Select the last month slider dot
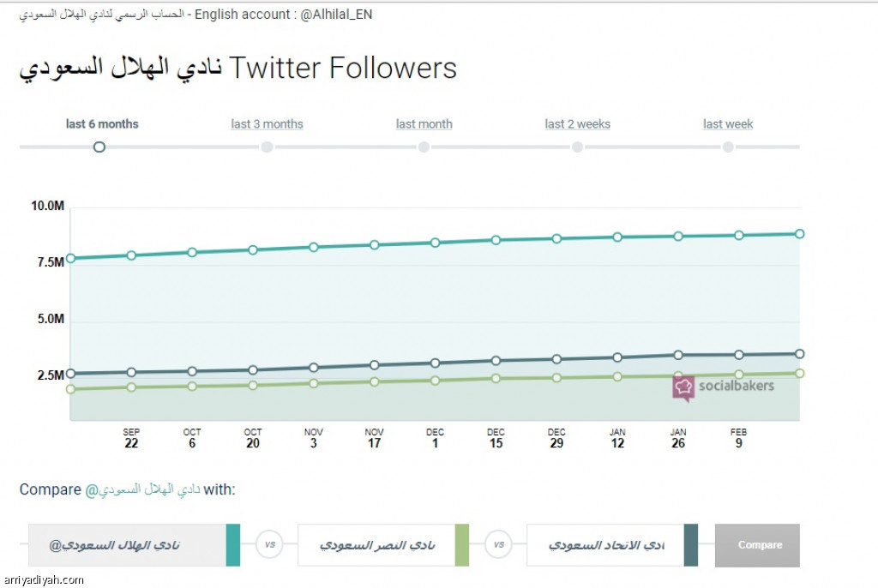The image size is (878, 588). pos(424,147)
